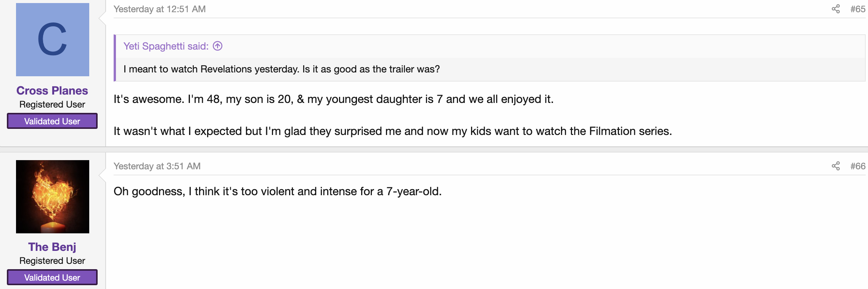Viewport: 868px width, 289px height.
Task: Click the Filmation series reply text
Action: click(x=393, y=131)
